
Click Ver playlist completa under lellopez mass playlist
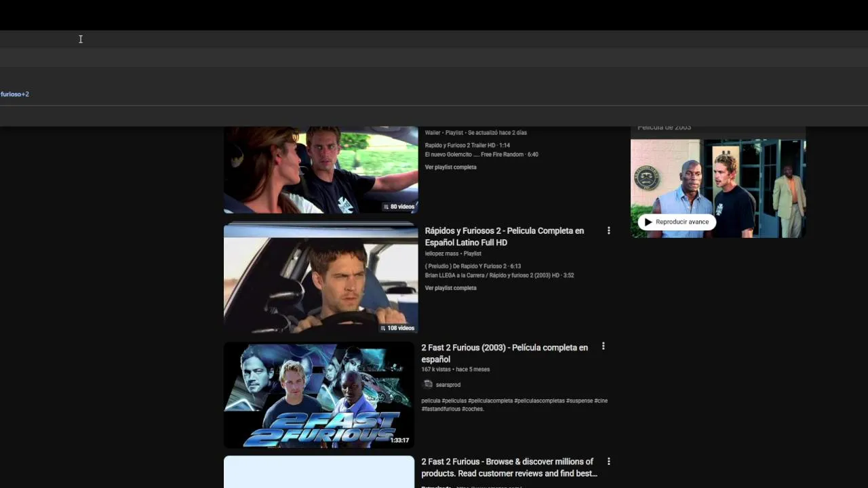click(x=450, y=288)
